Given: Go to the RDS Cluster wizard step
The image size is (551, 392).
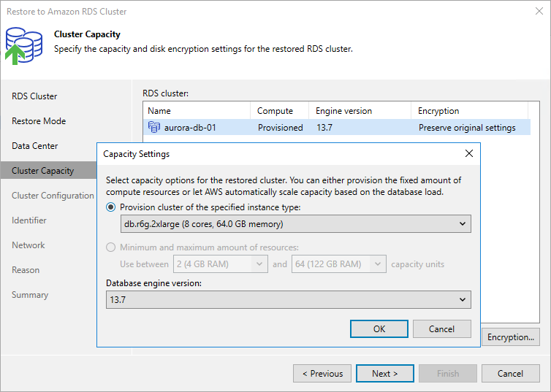Looking at the screenshot, I should coord(34,96).
